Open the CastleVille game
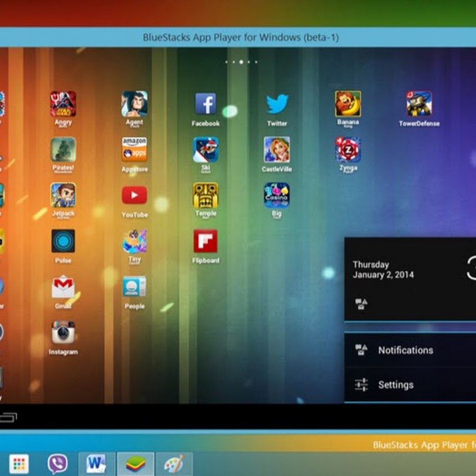Viewport: 476px width, 476px height. coord(277,150)
